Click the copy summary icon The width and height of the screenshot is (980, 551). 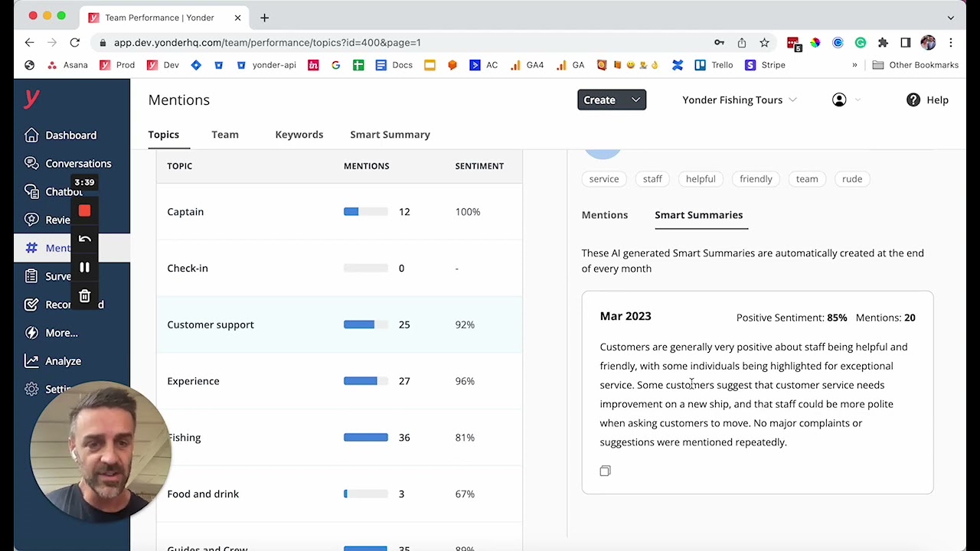(x=605, y=471)
